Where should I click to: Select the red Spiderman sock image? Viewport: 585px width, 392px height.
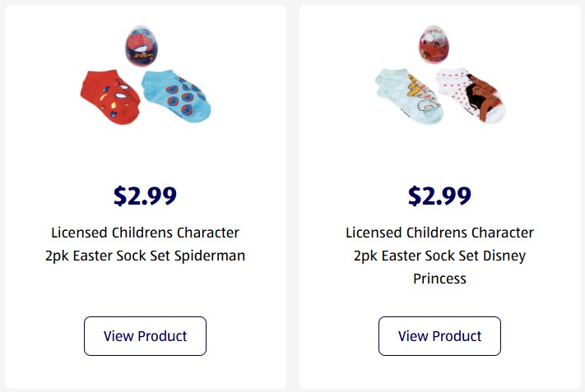110,96
